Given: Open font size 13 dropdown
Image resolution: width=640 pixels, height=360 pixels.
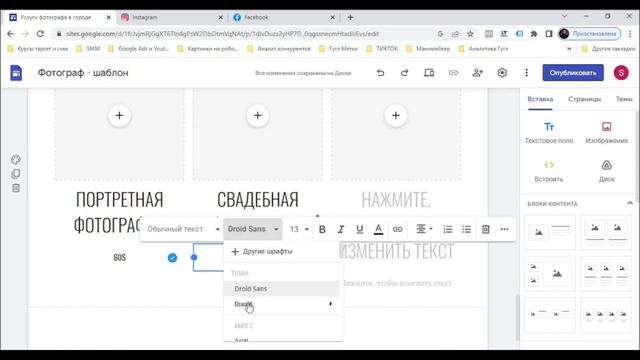Looking at the screenshot, I should [299, 229].
